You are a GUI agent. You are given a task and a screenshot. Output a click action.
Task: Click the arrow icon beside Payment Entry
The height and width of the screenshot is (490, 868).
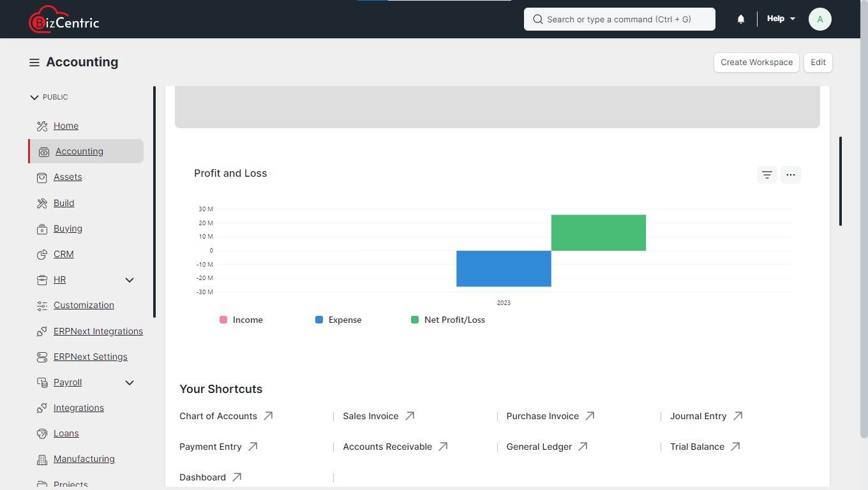(x=253, y=447)
